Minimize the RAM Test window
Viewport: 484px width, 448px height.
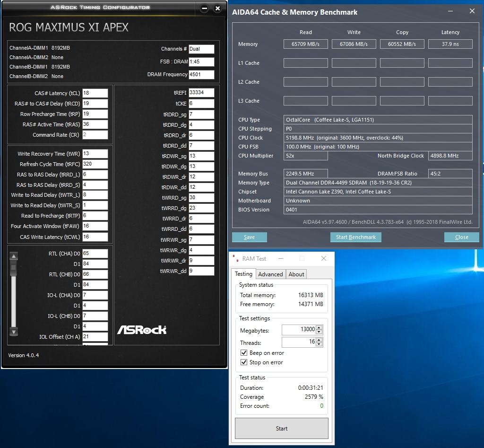click(281, 258)
